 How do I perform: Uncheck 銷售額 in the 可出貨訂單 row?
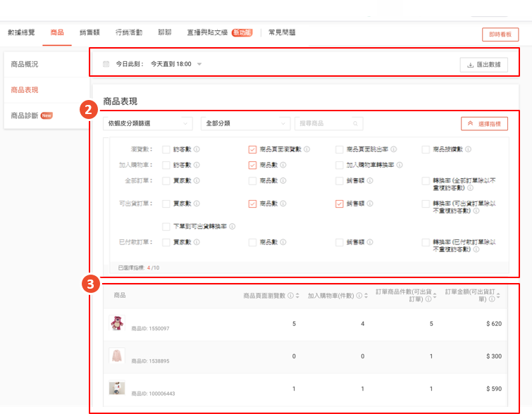(x=339, y=203)
